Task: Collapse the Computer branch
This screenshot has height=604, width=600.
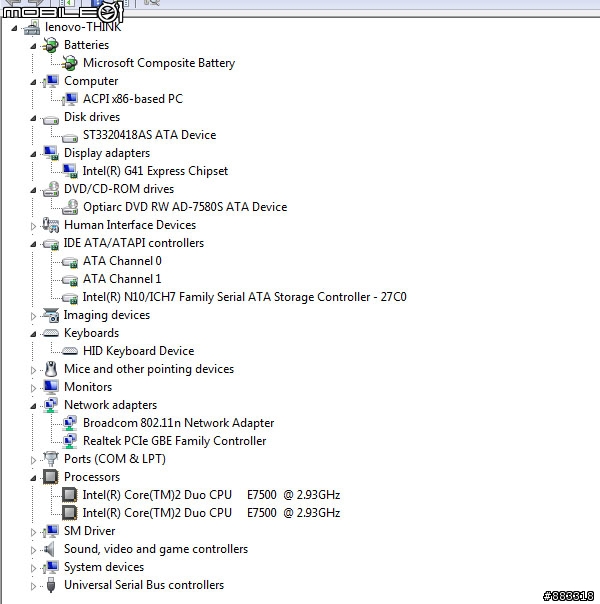Action: coord(34,82)
